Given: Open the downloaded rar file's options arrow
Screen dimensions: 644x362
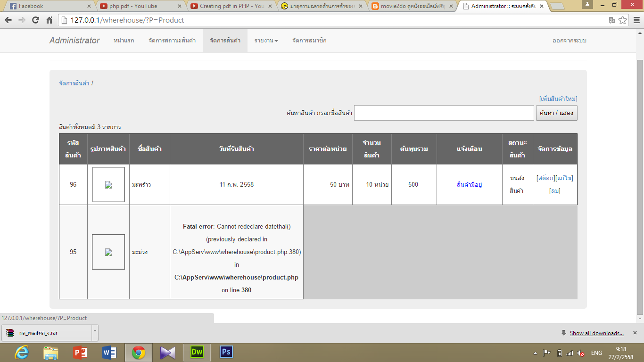Looking at the screenshot, I should click(95, 332).
